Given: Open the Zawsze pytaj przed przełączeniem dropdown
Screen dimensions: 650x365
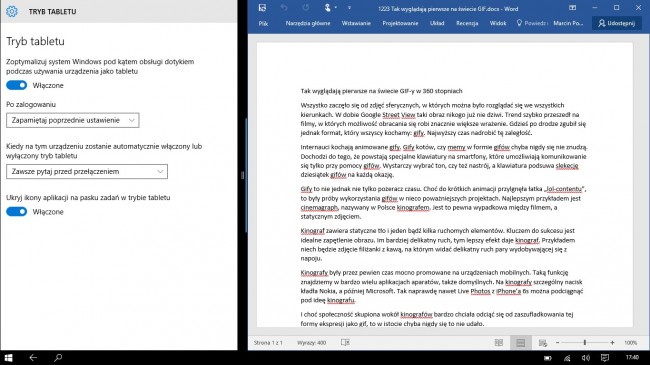Looking at the screenshot, I should [87, 172].
